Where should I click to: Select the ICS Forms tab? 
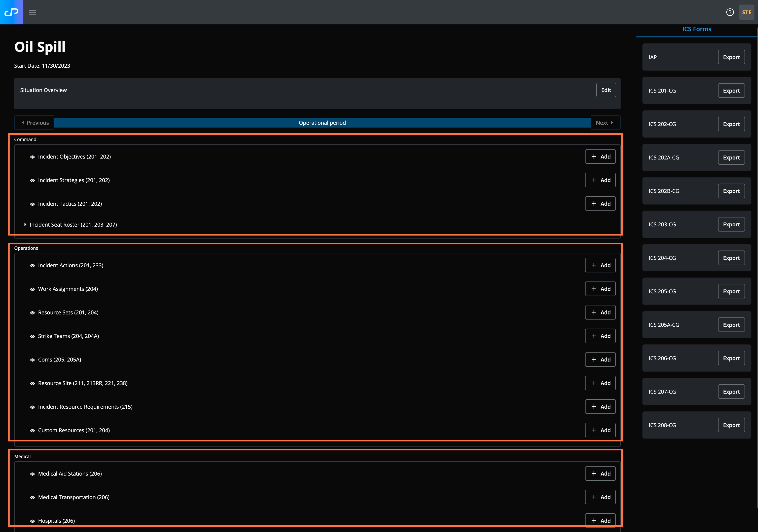click(697, 29)
